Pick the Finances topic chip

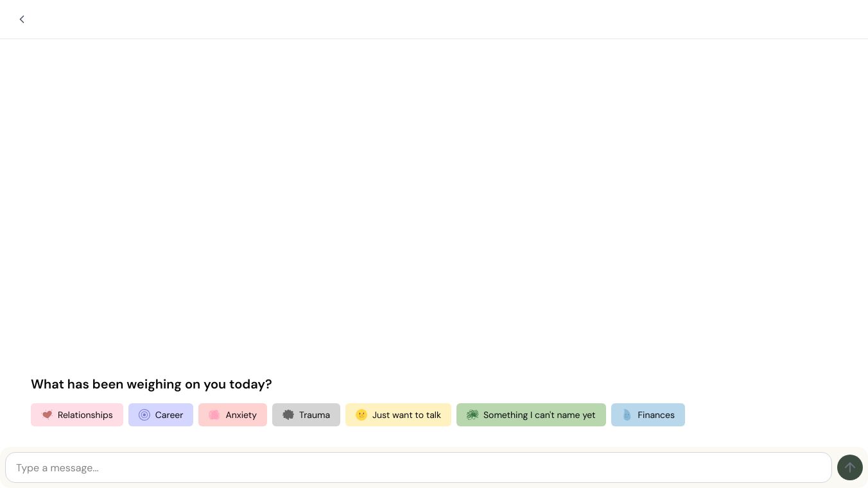648,415
